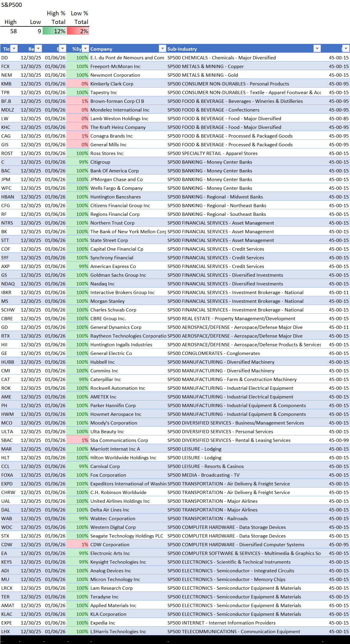
Task: Select the 99% cell in the American Express row
Action: [78, 266]
